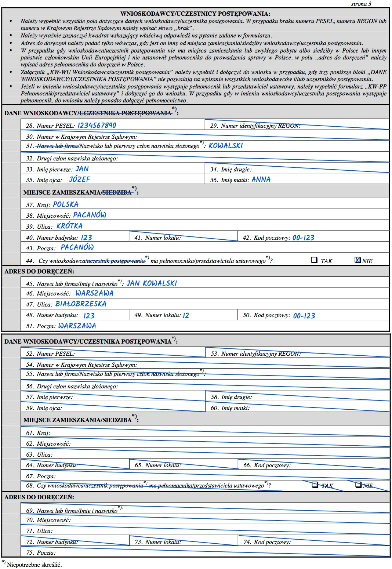
Task: Uncheck the NIE box in question 44
Action: 357,260
